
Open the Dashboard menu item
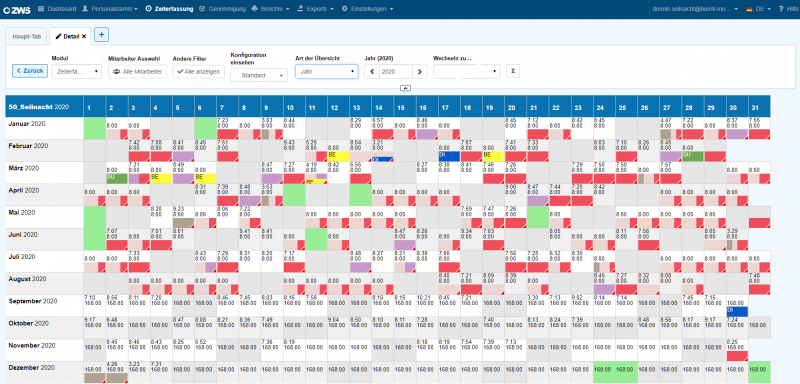coord(57,9)
